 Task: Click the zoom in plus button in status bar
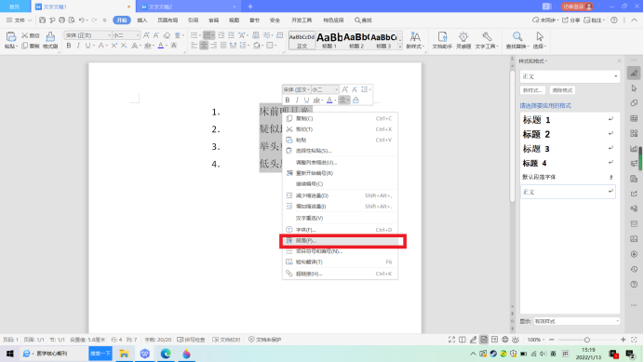623,340
